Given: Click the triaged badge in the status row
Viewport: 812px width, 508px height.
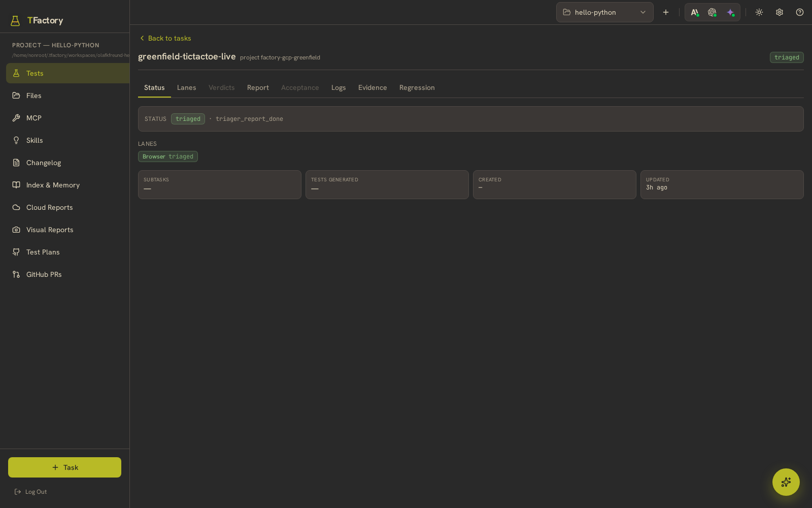Looking at the screenshot, I should point(188,119).
